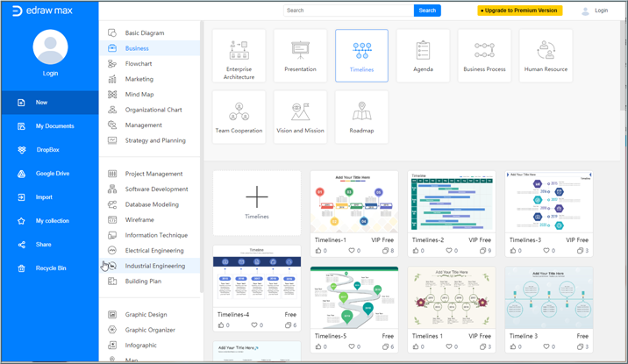Favorite the Timelines-3 template with heart
Screen dimensions: 628x364
click(x=546, y=251)
